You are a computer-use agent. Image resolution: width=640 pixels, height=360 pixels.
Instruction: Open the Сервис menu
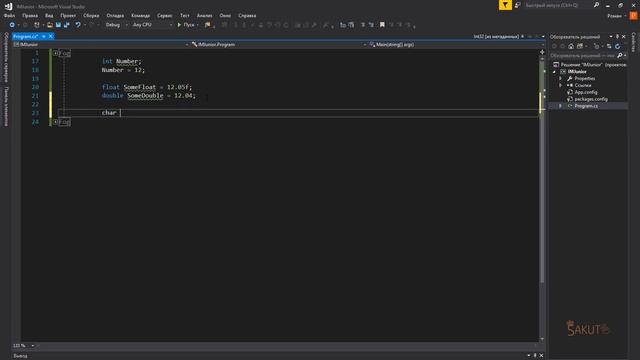(x=164, y=16)
